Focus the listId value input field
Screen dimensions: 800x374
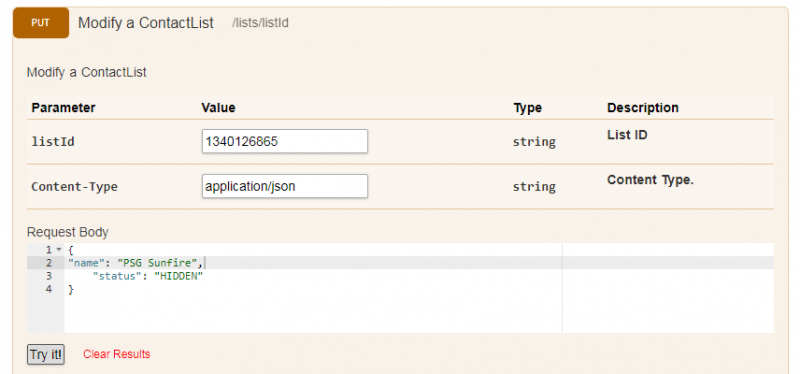pyautogui.click(x=285, y=141)
